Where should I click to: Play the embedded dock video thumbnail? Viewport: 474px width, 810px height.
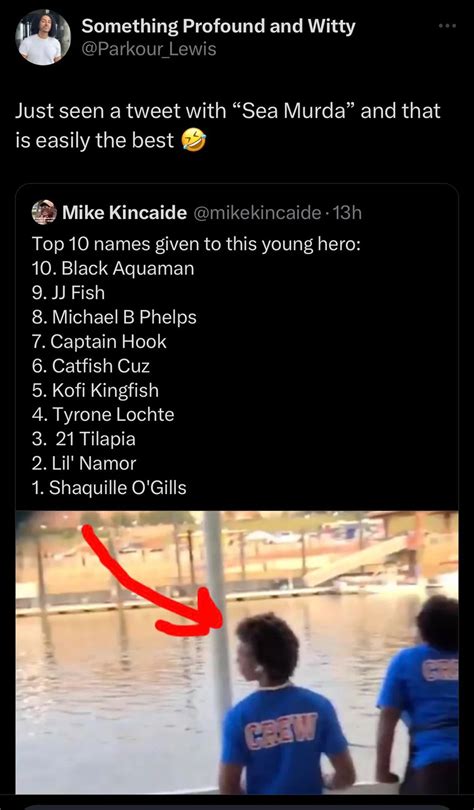pos(237,652)
